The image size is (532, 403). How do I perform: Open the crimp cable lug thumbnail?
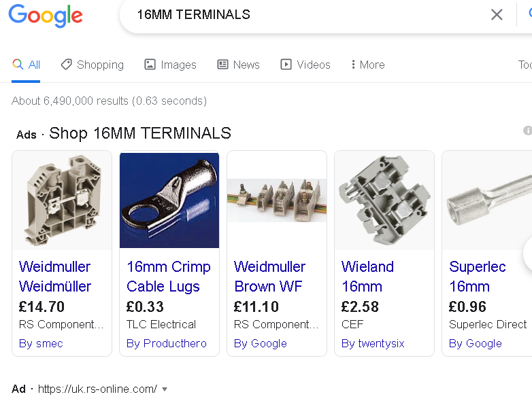[169, 200]
